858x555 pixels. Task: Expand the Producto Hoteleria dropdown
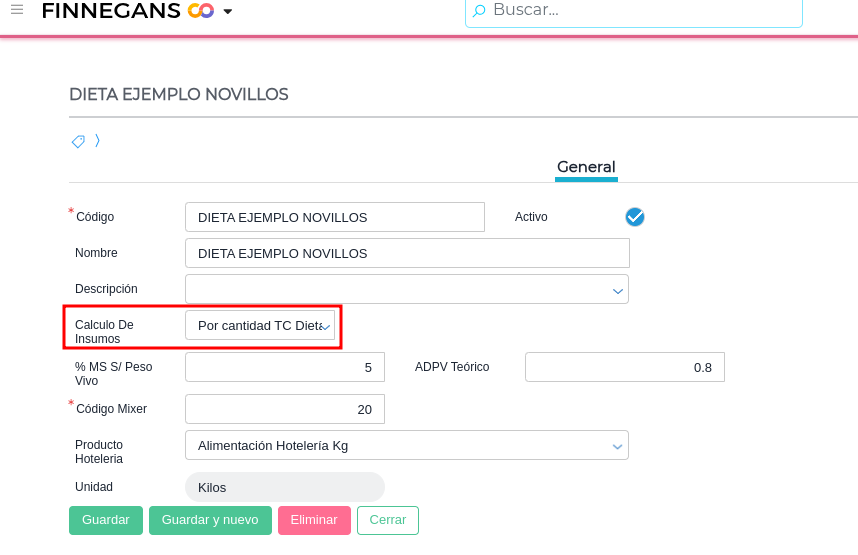[616, 446]
